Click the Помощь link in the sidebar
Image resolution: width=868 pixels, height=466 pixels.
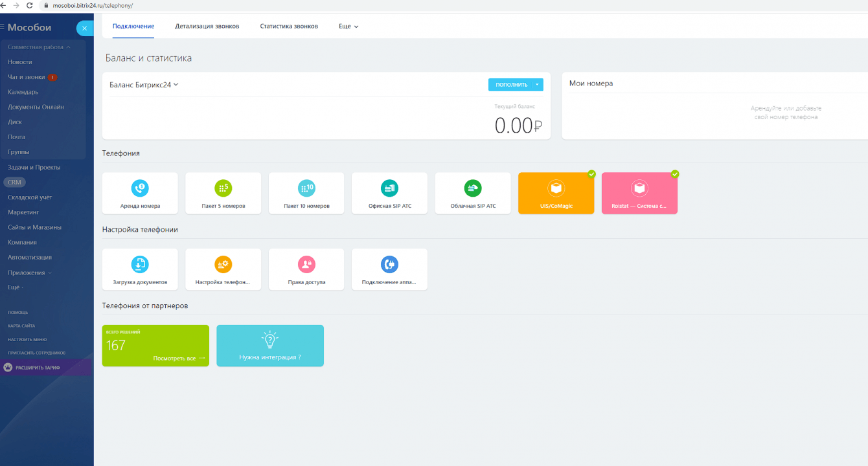point(18,313)
